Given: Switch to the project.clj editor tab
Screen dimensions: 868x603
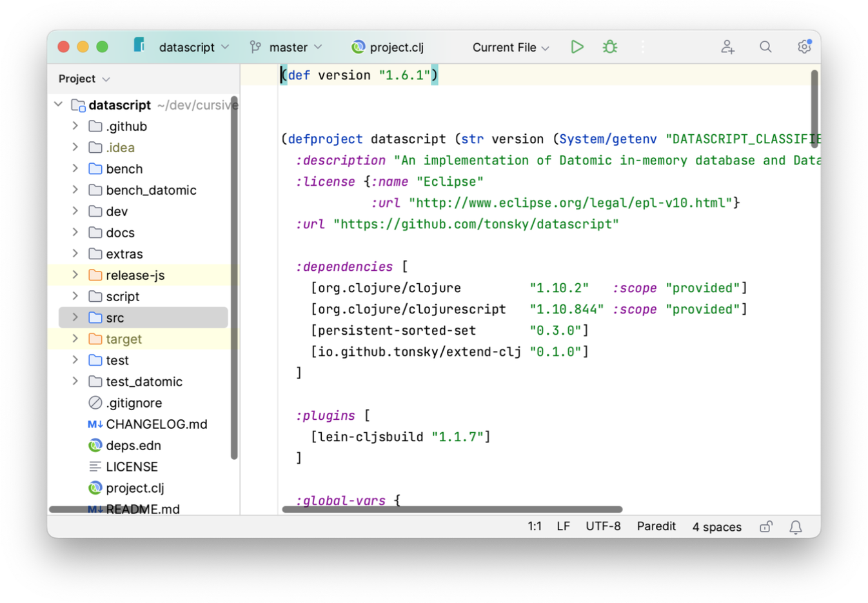Looking at the screenshot, I should [388, 47].
